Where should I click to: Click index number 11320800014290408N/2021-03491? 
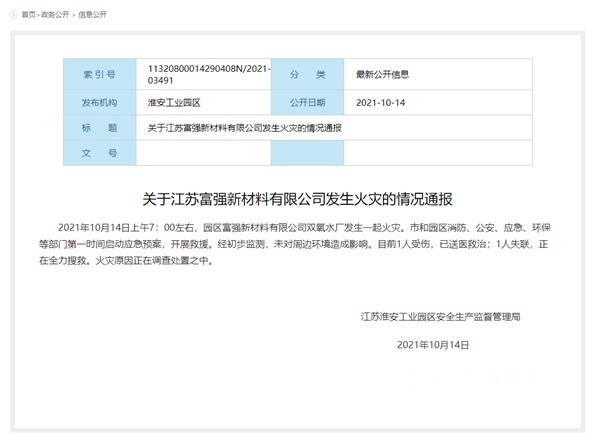[209, 74]
